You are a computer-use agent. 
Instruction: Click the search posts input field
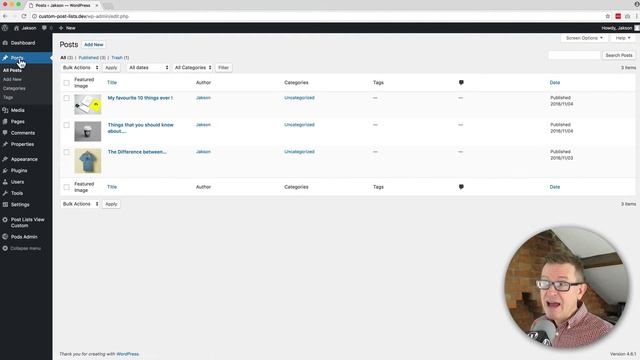[x=574, y=55]
